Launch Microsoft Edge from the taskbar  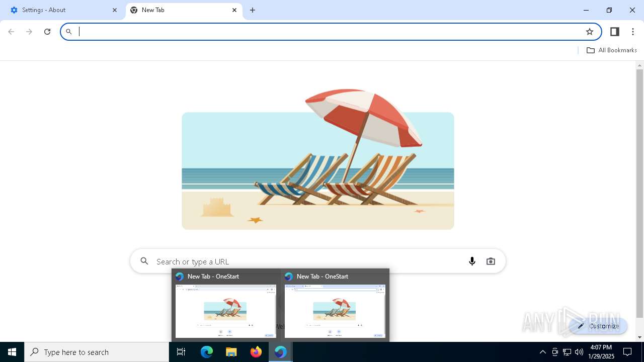pos(207,352)
